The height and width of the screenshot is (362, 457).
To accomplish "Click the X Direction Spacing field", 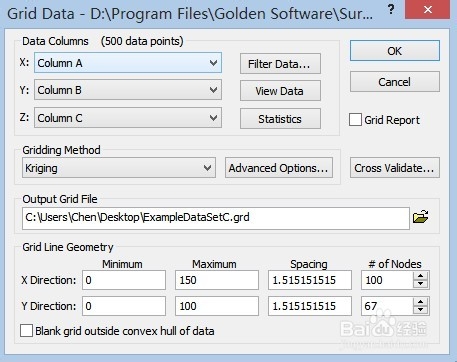I will (310, 280).
